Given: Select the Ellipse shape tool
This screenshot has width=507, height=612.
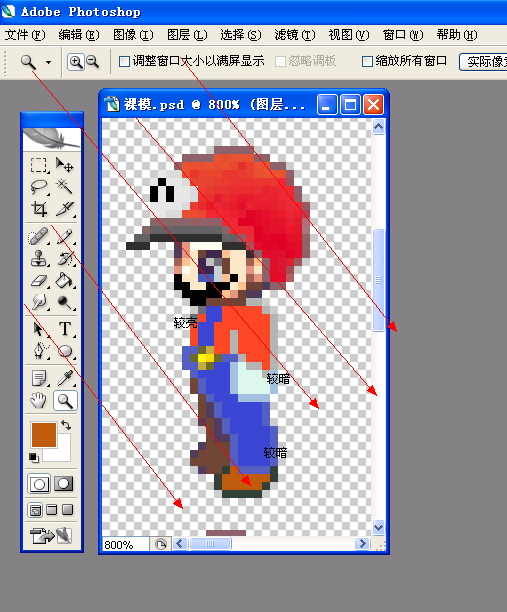Looking at the screenshot, I should coord(64,351).
